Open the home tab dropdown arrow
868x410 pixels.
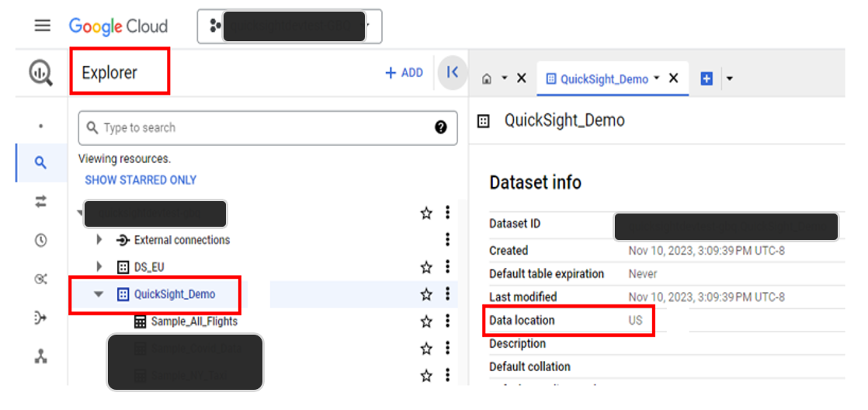[505, 78]
